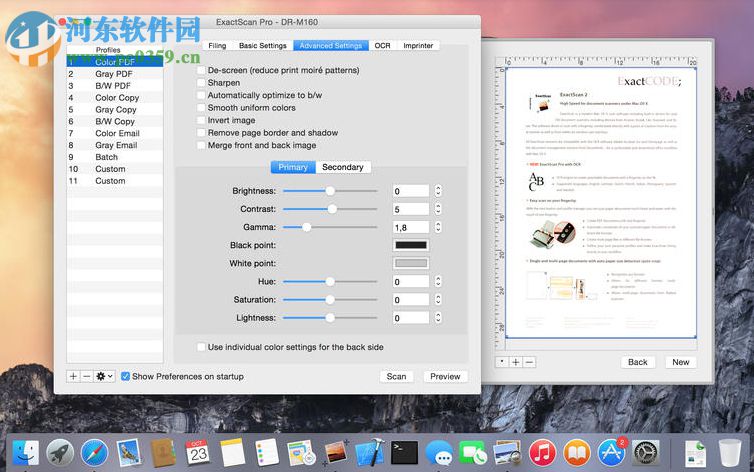Launch Xcode from the dock
The width and height of the screenshot is (754, 472).
pos(370,452)
